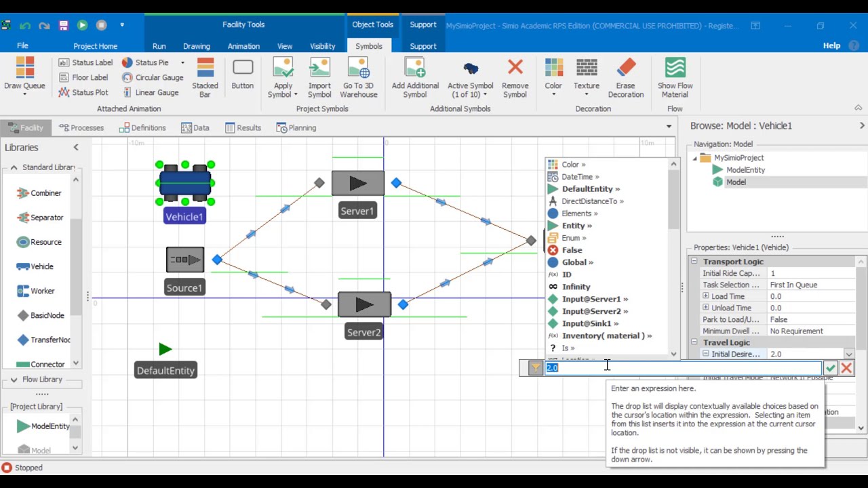Open Status Pie dropdown arrow
This screenshot has width=868, height=488.
click(x=182, y=62)
